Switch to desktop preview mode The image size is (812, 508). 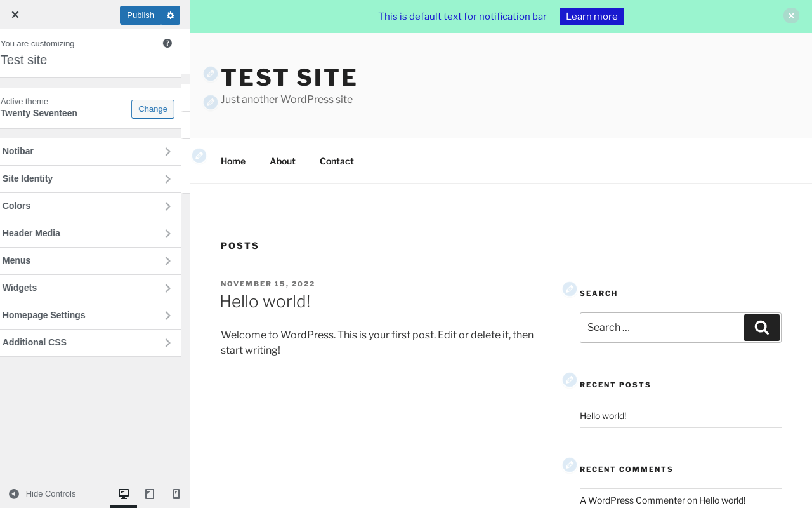coord(124,494)
